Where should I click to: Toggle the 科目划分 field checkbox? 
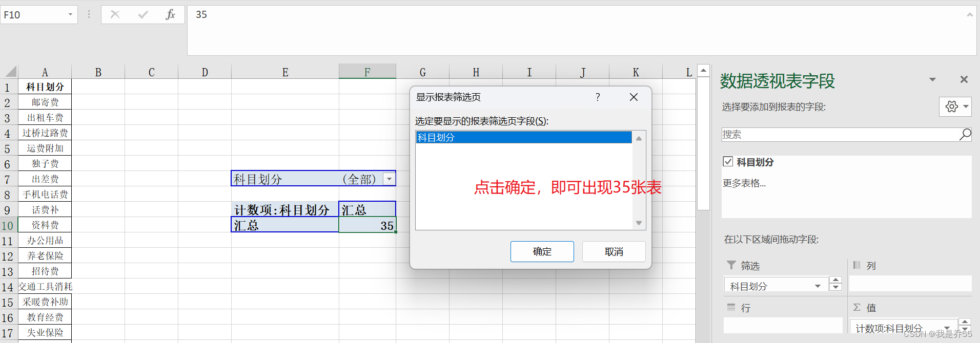coord(728,162)
